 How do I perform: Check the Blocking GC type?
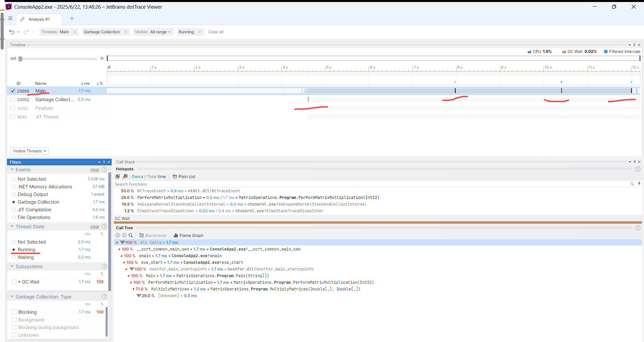click(14, 312)
